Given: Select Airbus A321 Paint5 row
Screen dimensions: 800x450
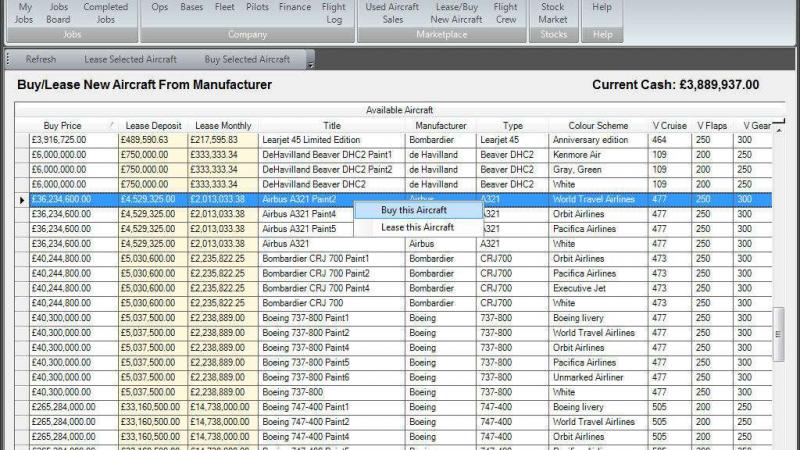Looking at the screenshot, I should pos(393,229).
